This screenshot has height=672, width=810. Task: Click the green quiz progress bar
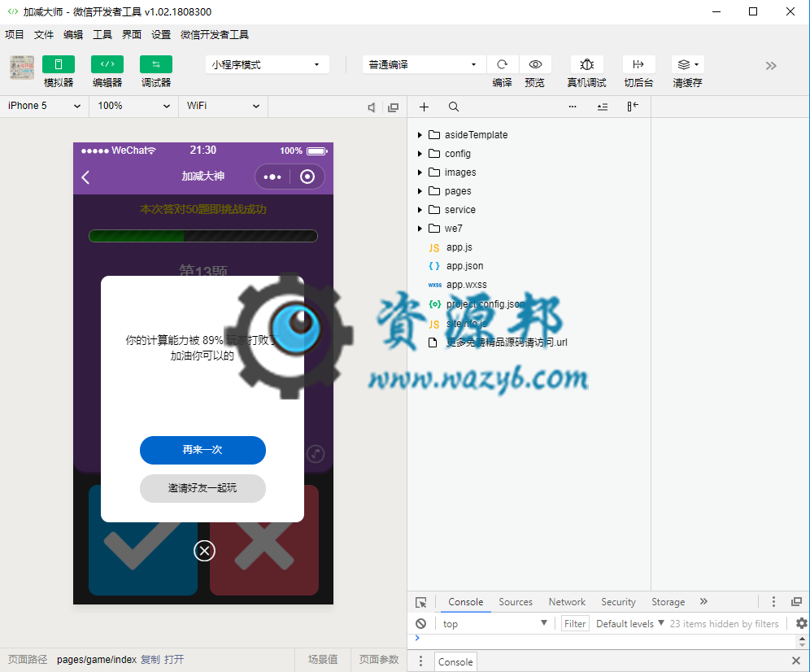pyautogui.click(x=203, y=236)
